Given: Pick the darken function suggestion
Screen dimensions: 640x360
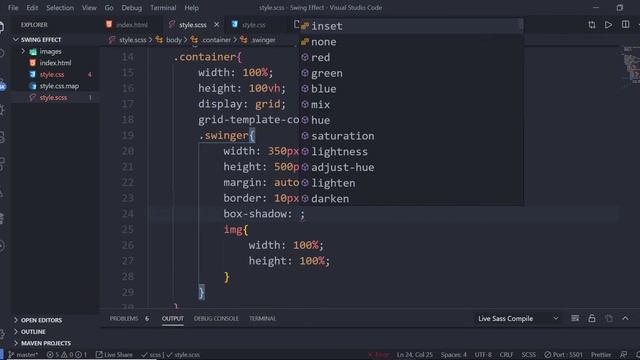Looking at the screenshot, I should point(411,199).
